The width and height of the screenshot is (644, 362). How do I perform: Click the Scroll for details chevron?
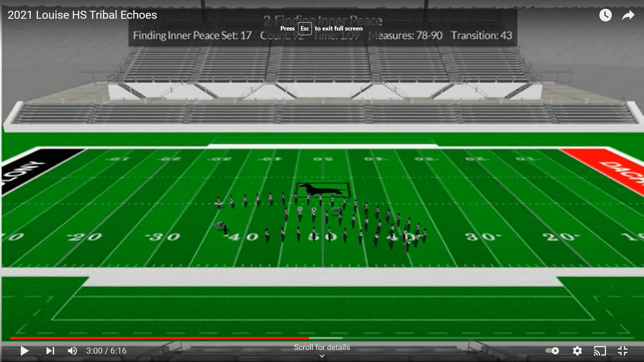(322, 356)
